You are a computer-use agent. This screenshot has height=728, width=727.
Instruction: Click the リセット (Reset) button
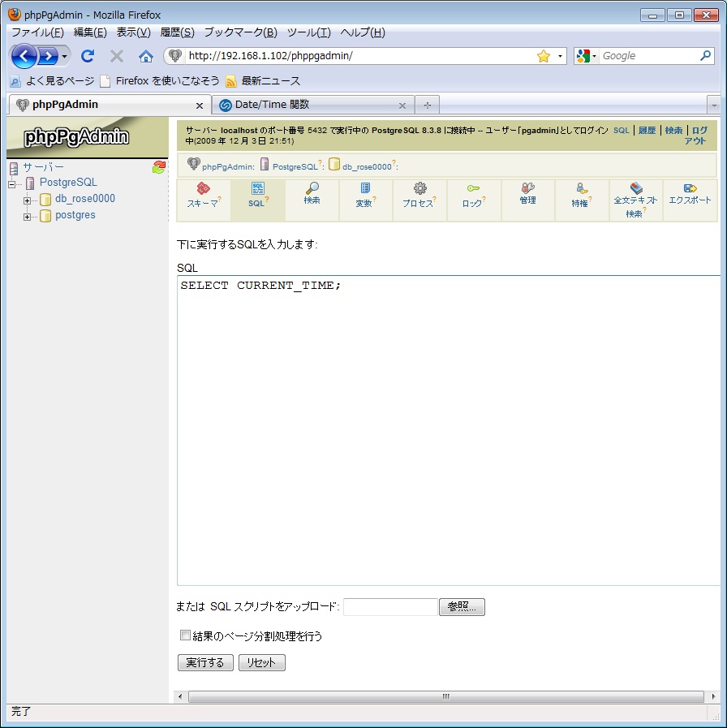262,662
